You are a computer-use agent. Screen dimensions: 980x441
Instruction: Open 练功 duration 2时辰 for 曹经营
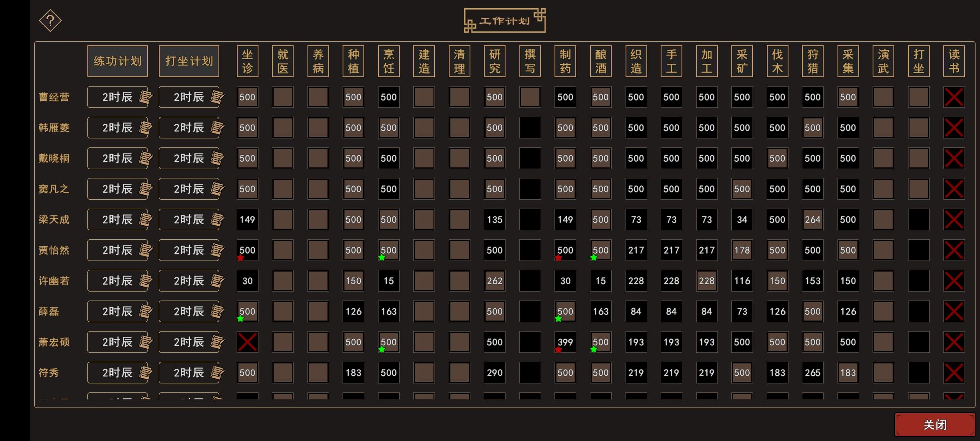(x=118, y=97)
